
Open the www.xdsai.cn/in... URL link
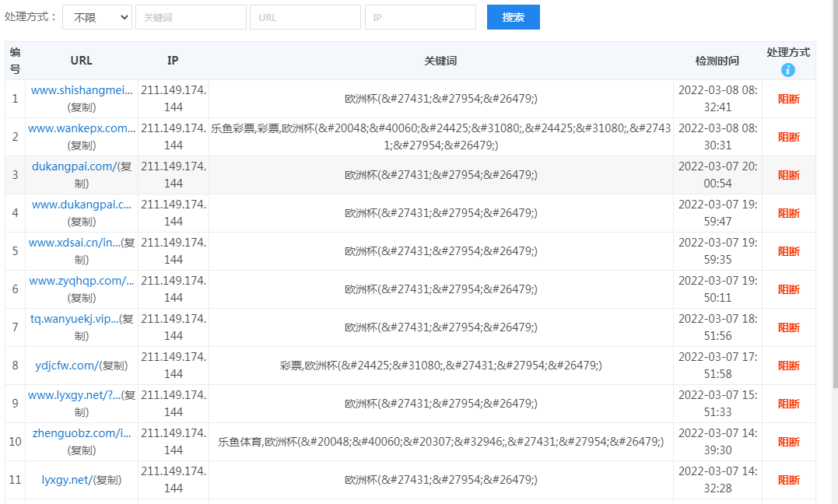(75, 243)
